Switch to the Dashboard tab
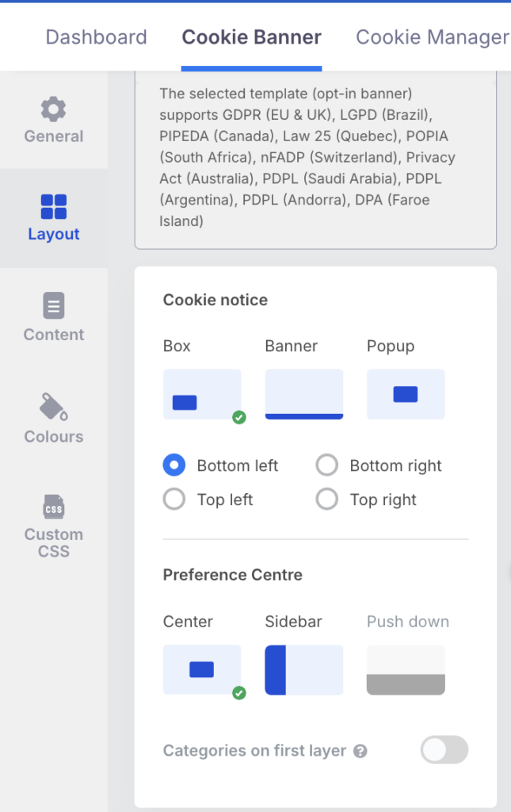Screen dimensions: 511x812 pyautogui.click(x=96, y=37)
